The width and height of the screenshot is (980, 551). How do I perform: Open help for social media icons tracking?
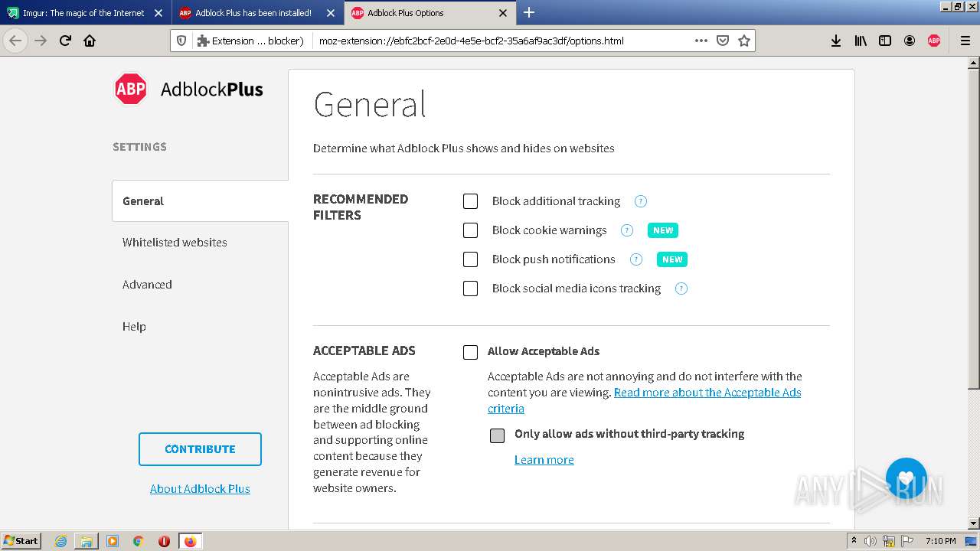click(681, 289)
